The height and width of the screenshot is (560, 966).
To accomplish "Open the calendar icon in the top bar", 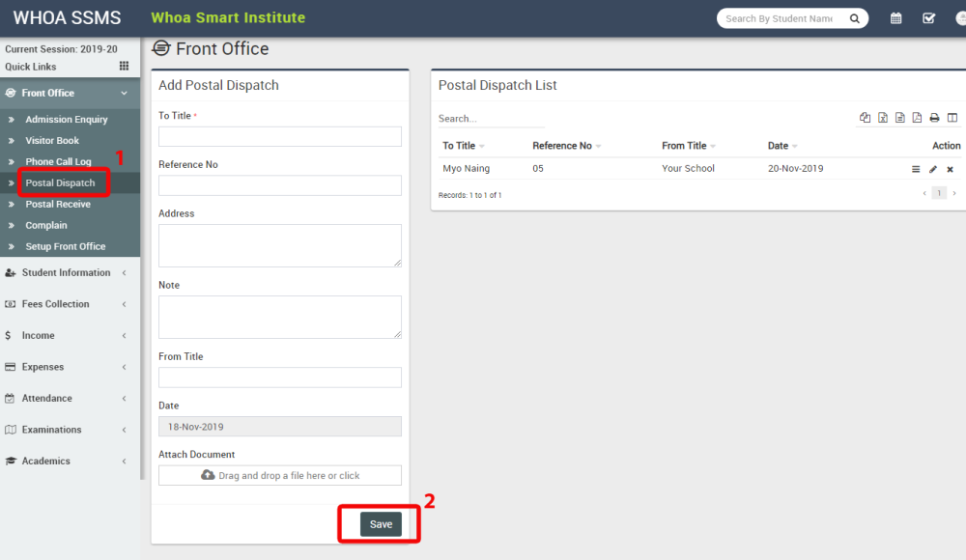I will click(x=895, y=17).
